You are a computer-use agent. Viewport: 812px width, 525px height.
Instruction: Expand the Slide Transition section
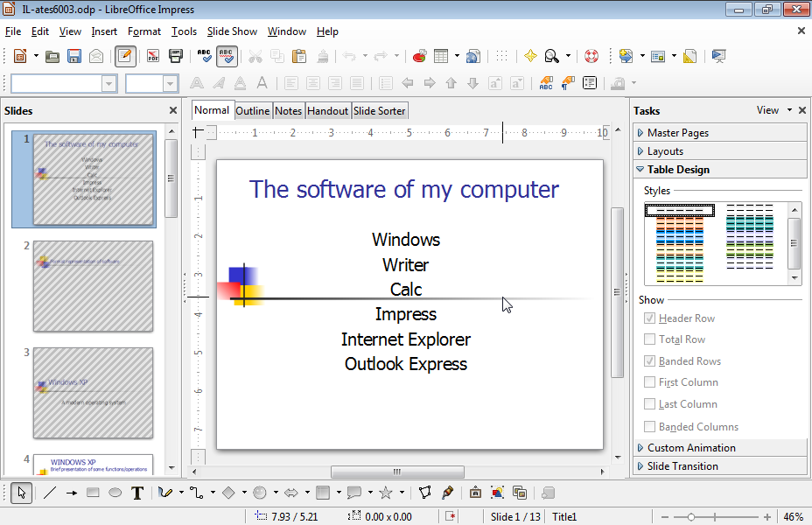(x=720, y=466)
